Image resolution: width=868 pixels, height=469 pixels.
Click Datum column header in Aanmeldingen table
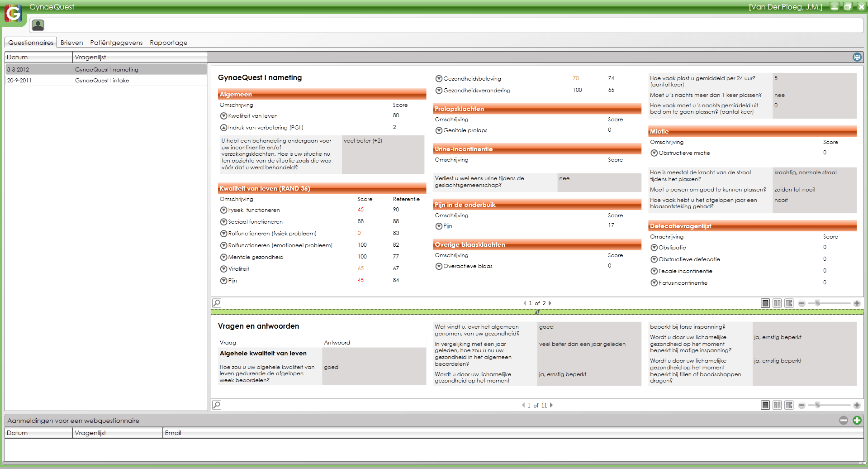point(38,433)
